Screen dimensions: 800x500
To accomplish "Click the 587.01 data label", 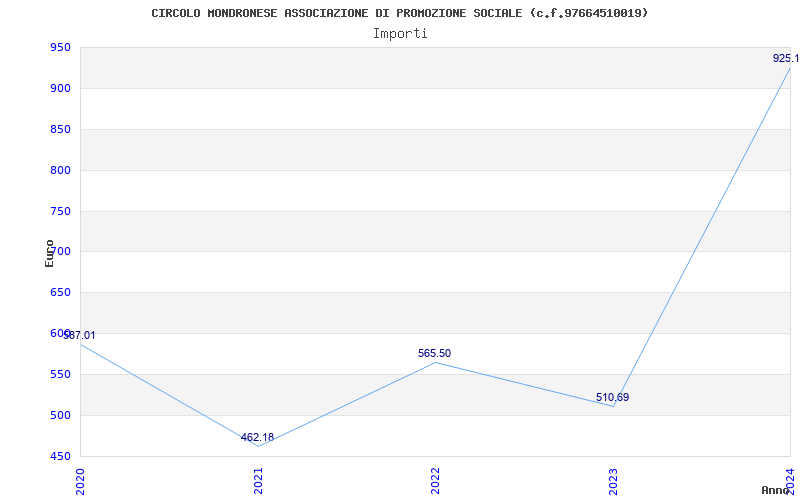I will click(79, 336).
